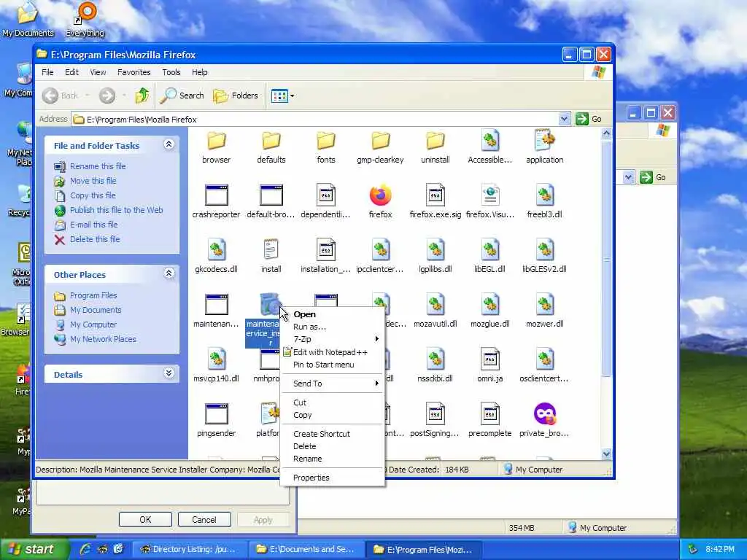747x560 pixels.
Task: Select Copy in context menu
Action: tap(333, 415)
